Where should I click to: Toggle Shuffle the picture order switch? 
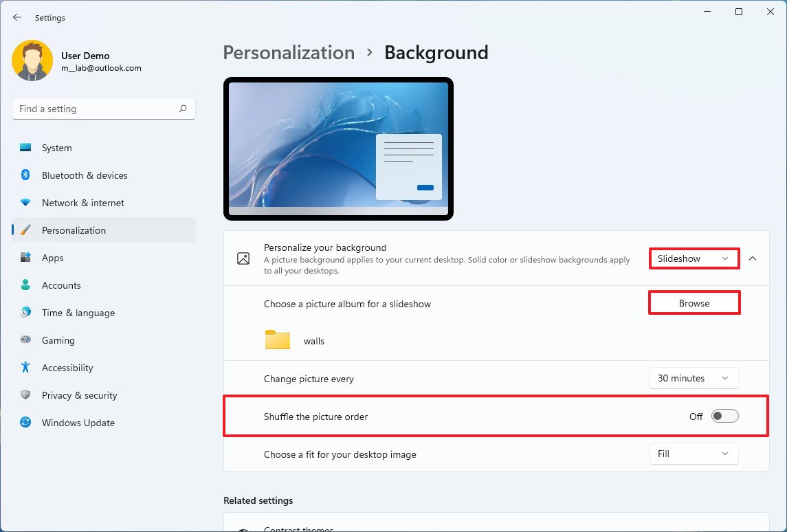point(724,416)
